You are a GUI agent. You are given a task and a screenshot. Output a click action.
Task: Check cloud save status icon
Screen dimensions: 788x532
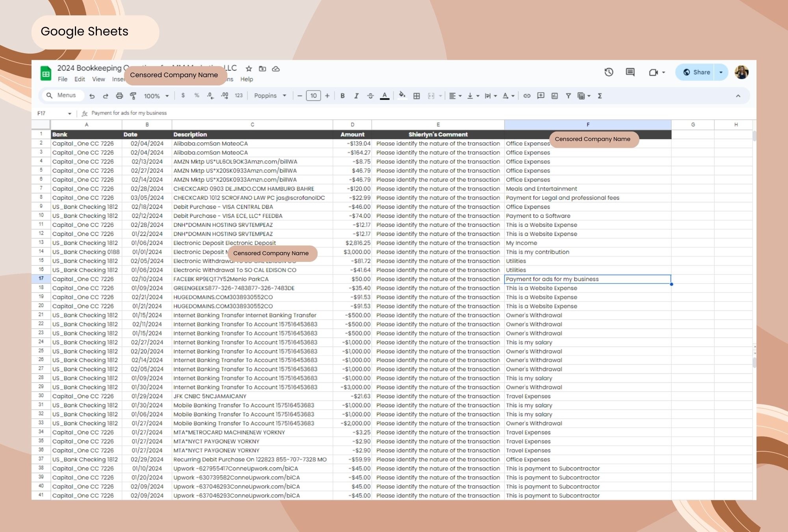[276, 69]
